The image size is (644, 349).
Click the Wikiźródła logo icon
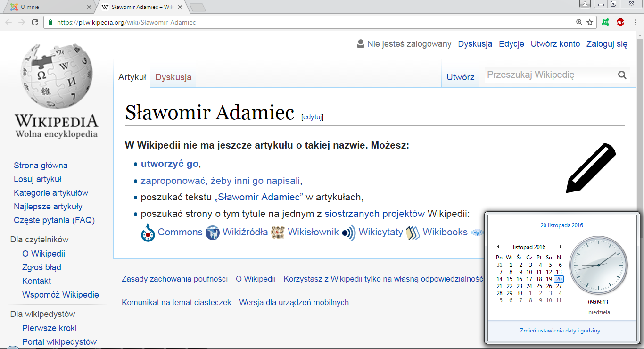(x=213, y=233)
